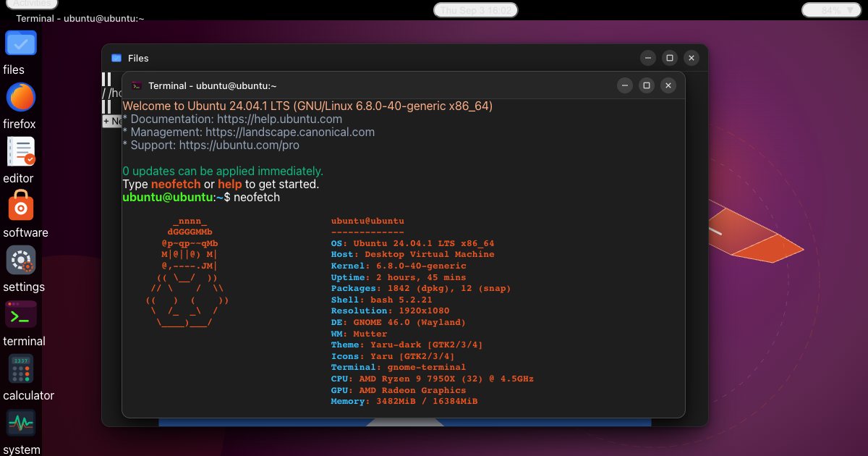Image resolution: width=868 pixels, height=456 pixels.
Task: Click the 'Icons: Yaru [GTK2/3/4]' line
Action: point(393,356)
